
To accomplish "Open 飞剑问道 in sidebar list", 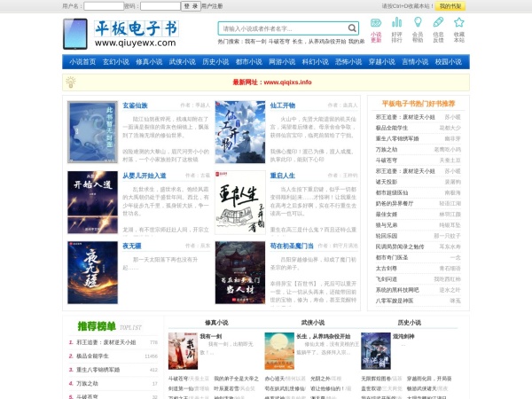I will pyautogui.click(x=386, y=279).
